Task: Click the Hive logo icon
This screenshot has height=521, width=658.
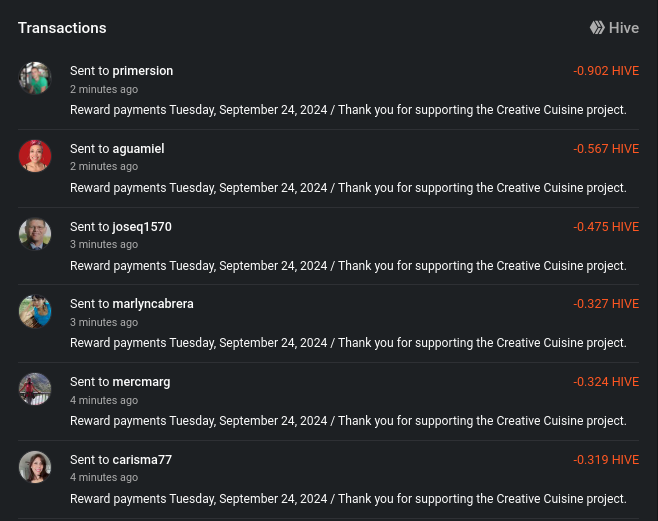Action: (x=597, y=28)
